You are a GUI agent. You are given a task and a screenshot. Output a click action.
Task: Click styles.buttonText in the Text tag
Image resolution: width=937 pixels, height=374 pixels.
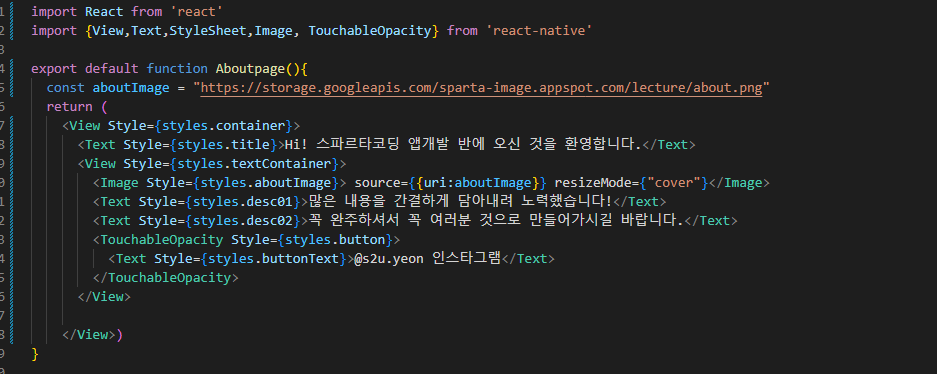pos(274,259)
